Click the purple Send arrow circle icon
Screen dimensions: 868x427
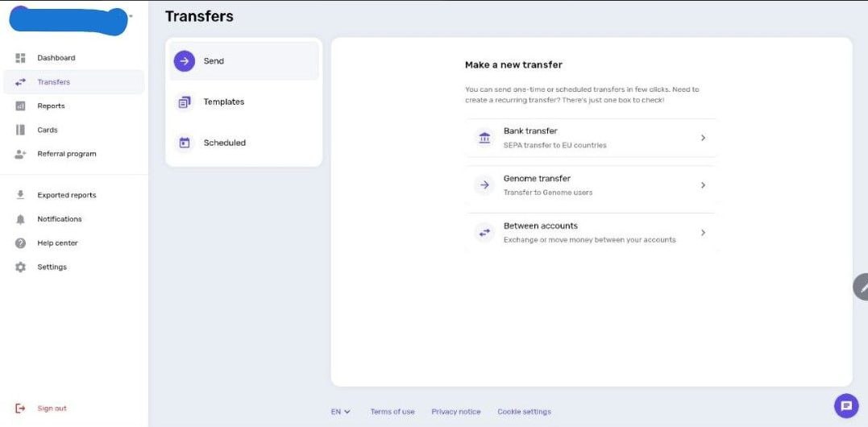click(x=185, y=61)
